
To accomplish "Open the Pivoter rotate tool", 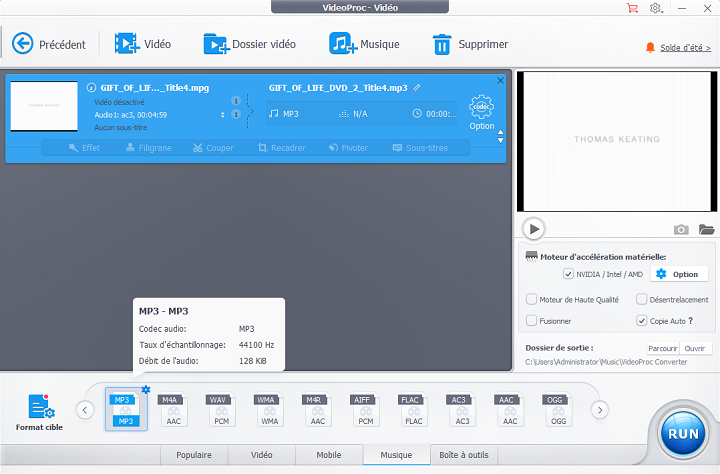I will 348,148.
